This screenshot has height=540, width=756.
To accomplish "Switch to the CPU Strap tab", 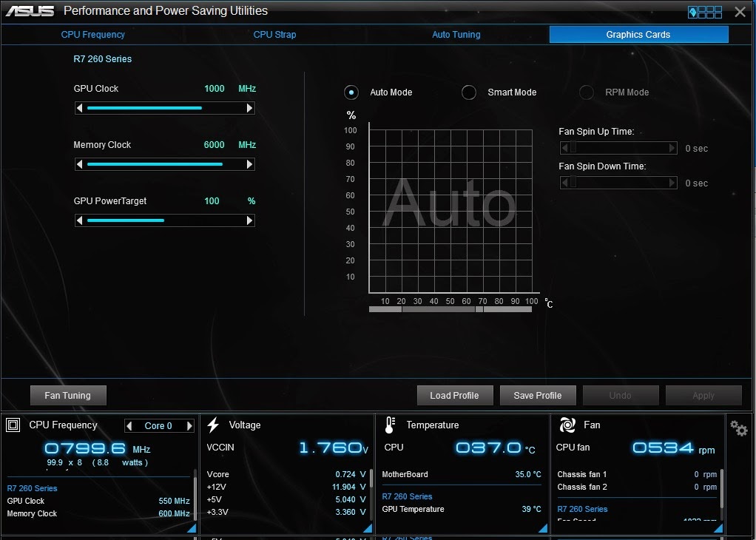I will (x=275, y=35).
